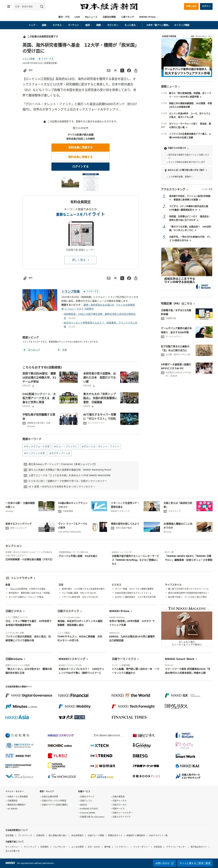Click the orange お申し込み button
Screen dimensions: 218x868
click(191, 6)
